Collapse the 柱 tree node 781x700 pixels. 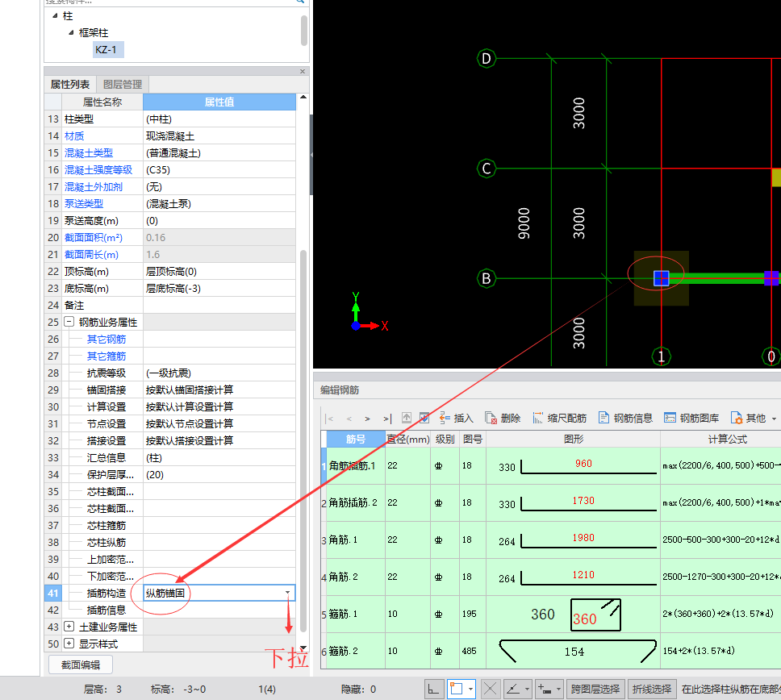pyautogui.click(x=55, y=16)
